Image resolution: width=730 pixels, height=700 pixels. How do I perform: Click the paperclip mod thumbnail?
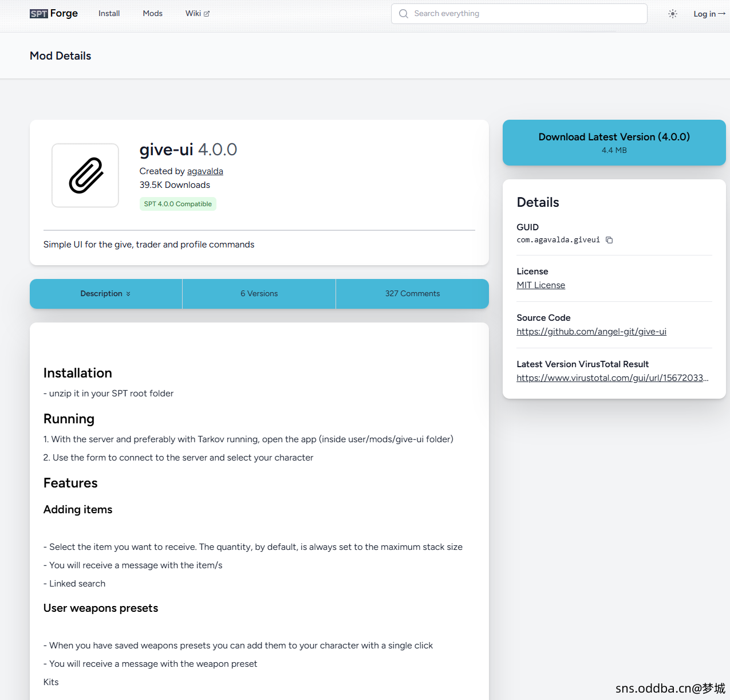[85, 175]
